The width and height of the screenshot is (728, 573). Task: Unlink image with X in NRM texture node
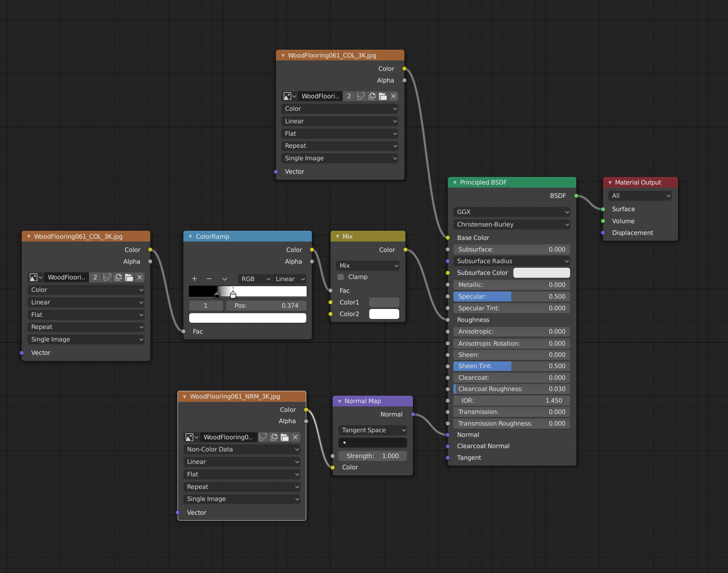click(x=295, y=437)
